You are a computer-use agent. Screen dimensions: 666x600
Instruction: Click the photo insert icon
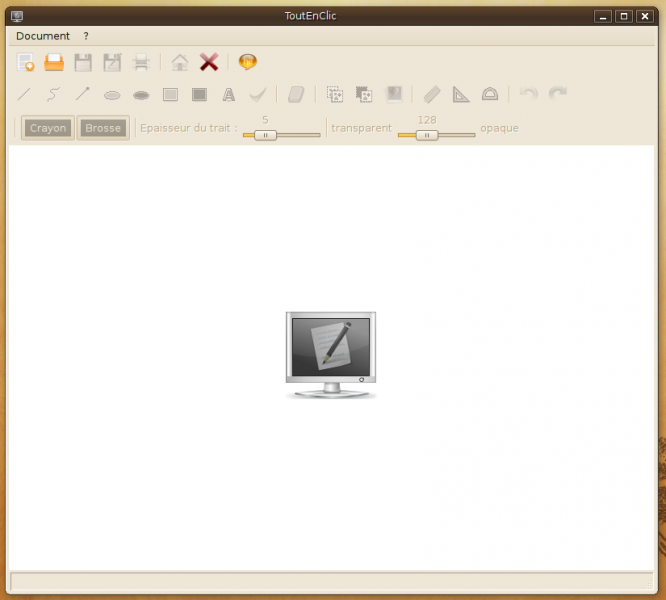(394, 94)
